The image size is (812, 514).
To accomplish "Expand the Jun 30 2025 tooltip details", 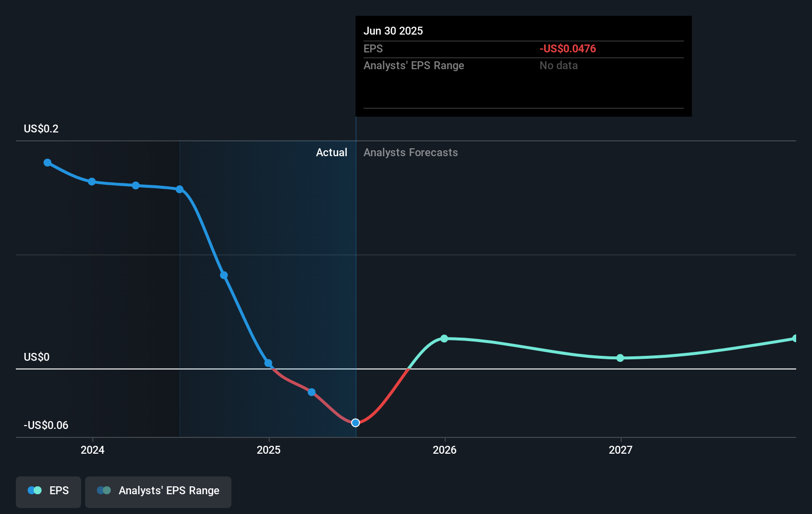I will click(x=393, y=31).
